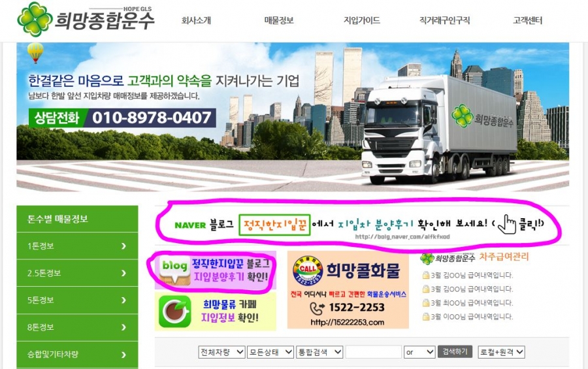Expand the 전체차량 dropdown
This screenshot has height=369, width=588.
click(222, 352)
